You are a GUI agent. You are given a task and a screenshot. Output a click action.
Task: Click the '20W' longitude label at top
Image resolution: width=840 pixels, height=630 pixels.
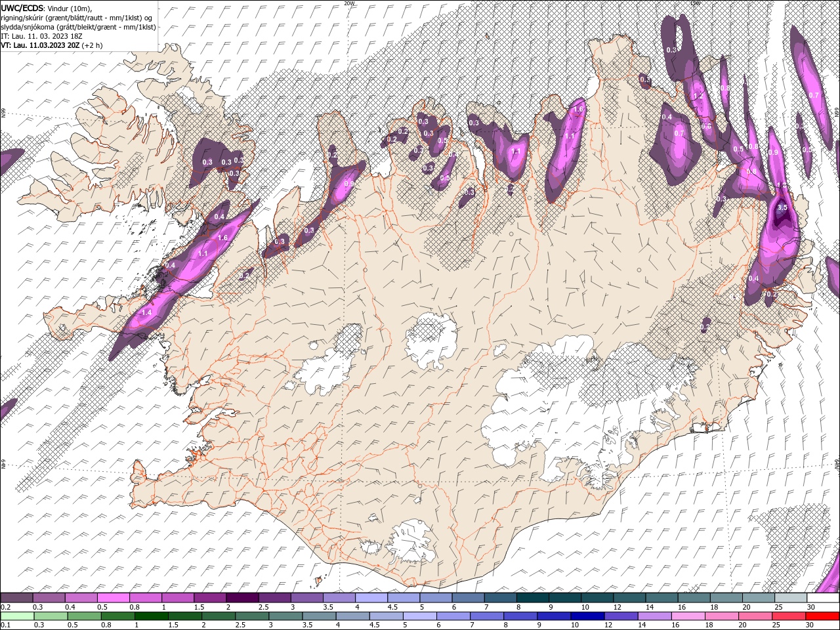(x=349, y=3)
